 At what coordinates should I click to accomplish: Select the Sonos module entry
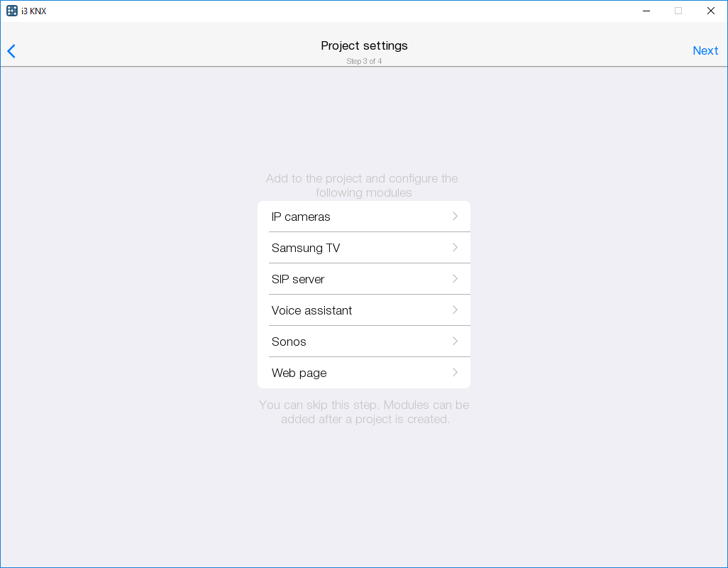pyautogui.click(x=289, y=342)
